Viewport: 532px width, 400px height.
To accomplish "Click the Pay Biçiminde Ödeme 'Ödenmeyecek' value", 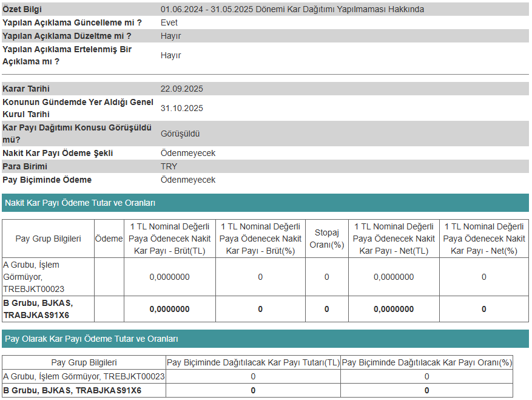I will 188,180.
